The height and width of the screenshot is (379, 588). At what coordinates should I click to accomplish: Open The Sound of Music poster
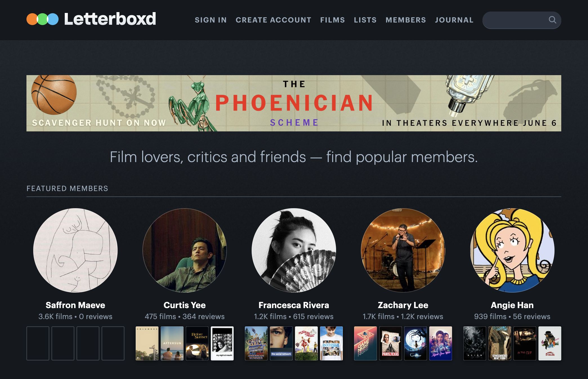(306, 343)
